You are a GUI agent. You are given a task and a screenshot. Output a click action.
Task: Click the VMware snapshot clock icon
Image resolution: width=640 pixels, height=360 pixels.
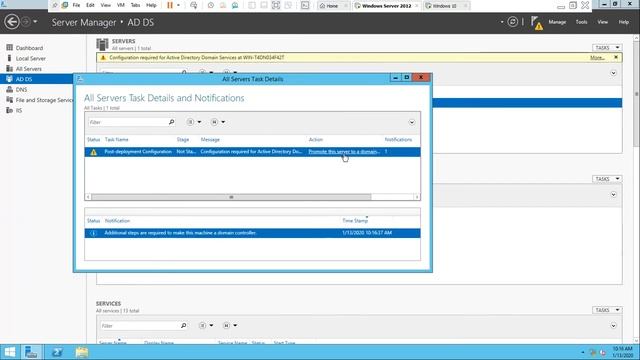pyautogui.click(x=211, y=5)
